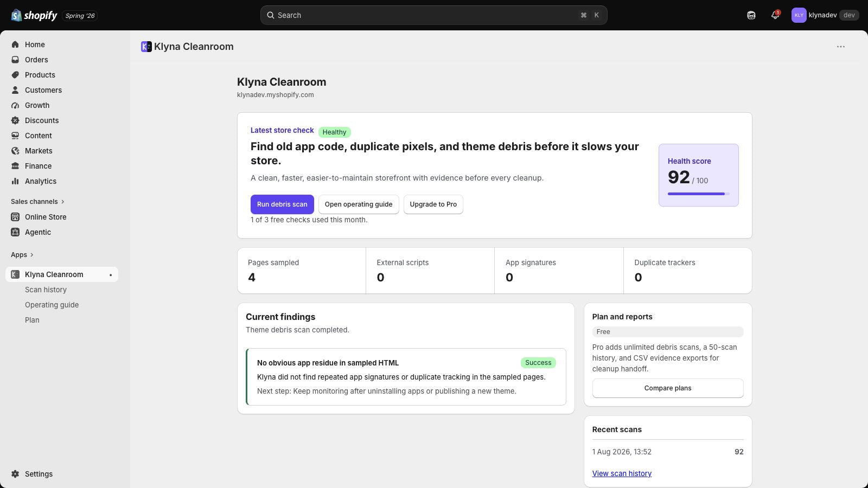
Task: Open the three-dot more actions menu
Action: click(x=841, y=47)
